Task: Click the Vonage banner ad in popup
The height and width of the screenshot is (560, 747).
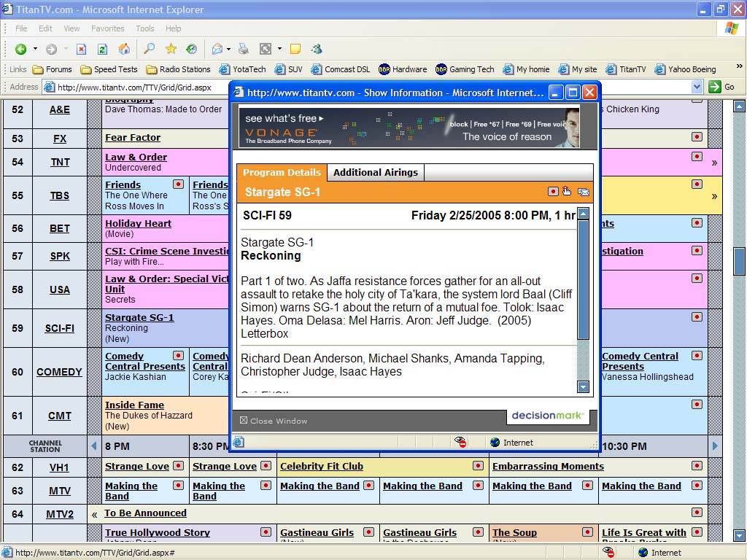Action: [x=409, y=127]
